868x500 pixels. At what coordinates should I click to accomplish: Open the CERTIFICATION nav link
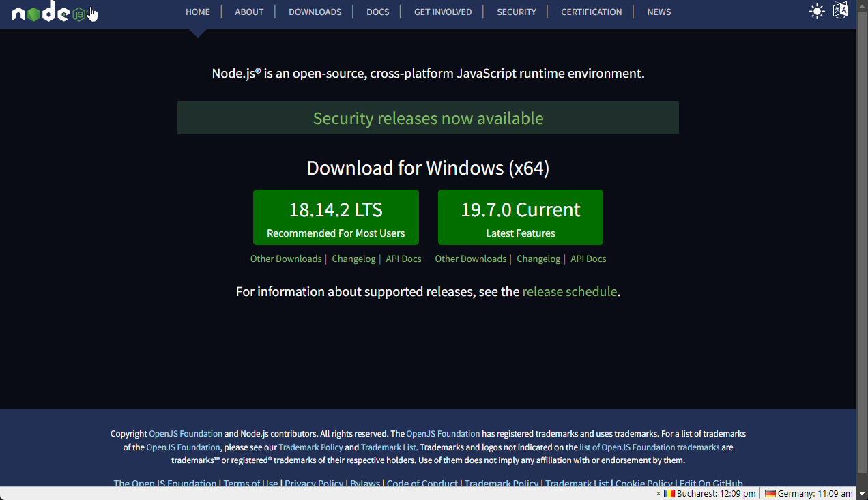click(x=592, y=12)
